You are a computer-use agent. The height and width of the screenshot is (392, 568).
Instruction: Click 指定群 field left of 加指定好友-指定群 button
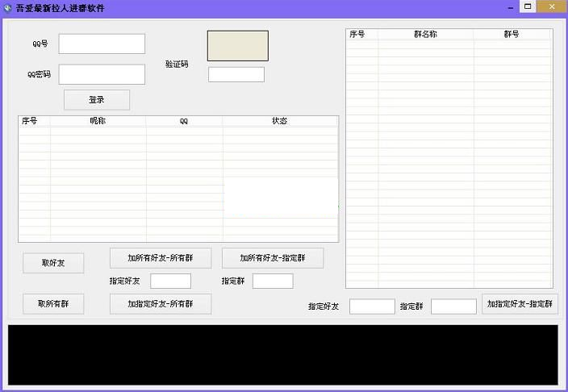pyautogui.click(x=453, y=307)
